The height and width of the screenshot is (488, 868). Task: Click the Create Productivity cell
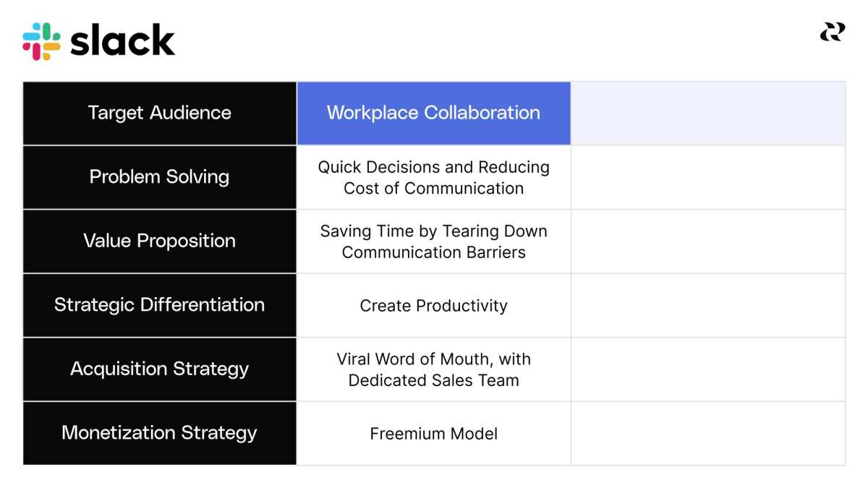pos(433,305)
